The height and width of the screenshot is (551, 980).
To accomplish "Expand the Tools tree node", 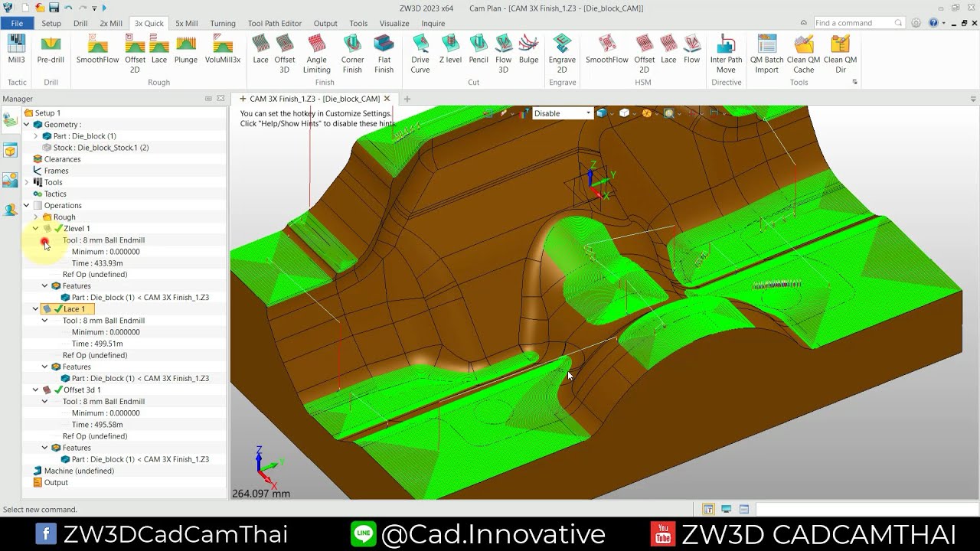I will click(27, 182).
